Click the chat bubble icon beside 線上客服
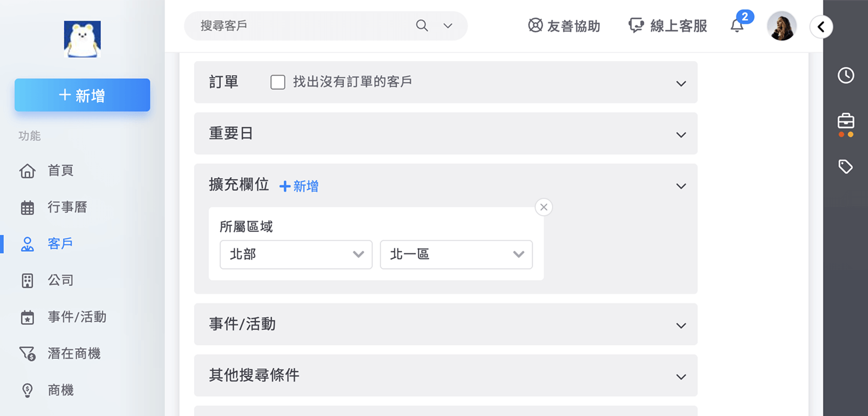The height and width of the screenshot is (416, 868). click(x=636, y=26)
